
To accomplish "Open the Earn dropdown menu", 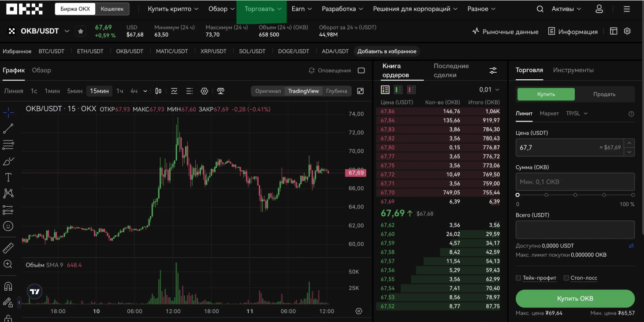I will coord(302,9).
